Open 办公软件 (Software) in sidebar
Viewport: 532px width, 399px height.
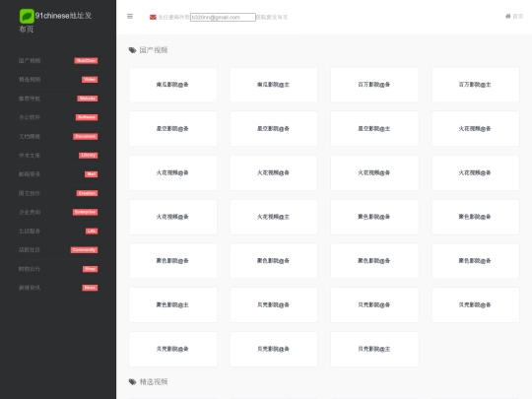coord(58,117)
